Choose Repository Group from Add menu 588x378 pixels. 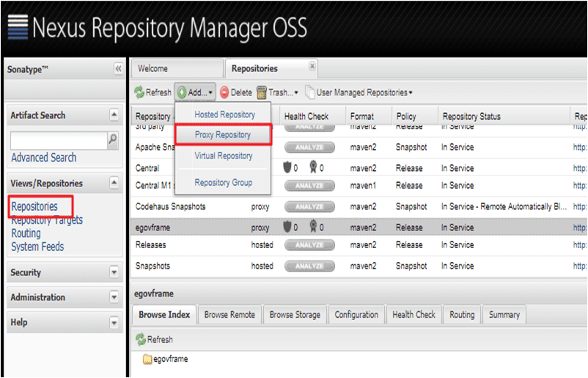click(224, 183)
